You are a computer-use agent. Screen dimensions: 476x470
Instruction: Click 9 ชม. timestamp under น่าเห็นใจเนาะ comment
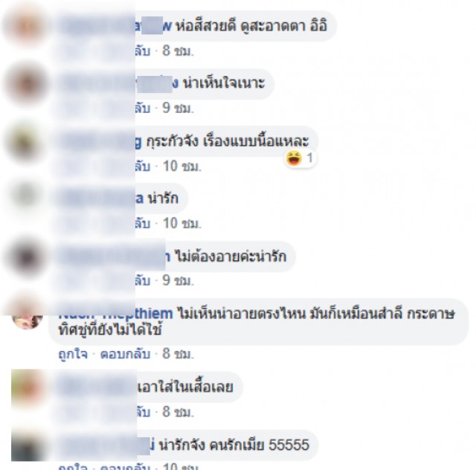[x=178, y=108]
